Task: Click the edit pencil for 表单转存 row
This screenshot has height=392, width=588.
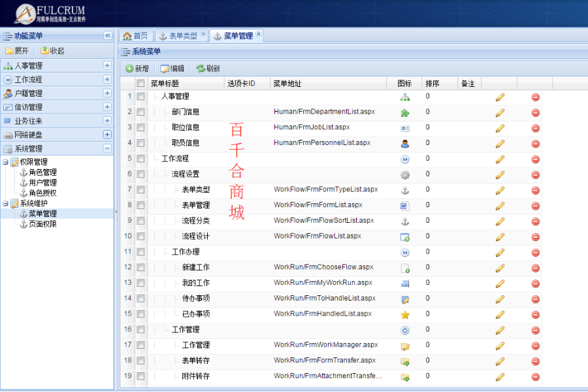Action: 500,361
